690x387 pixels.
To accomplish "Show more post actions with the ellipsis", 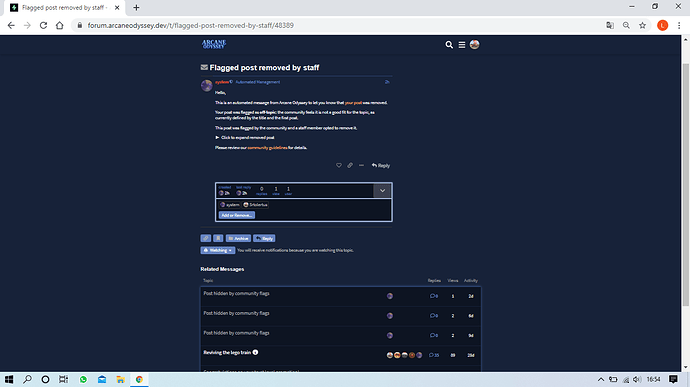I will tap(361, 166).
